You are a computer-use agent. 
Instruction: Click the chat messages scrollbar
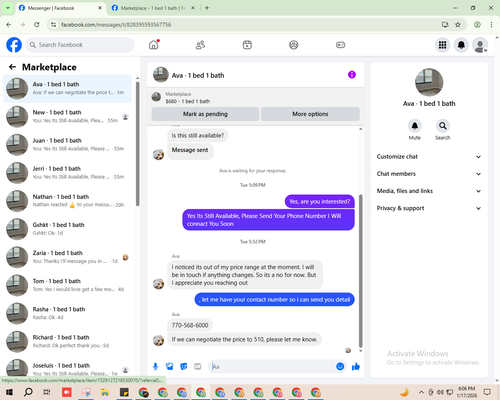(x=360, y=271)
